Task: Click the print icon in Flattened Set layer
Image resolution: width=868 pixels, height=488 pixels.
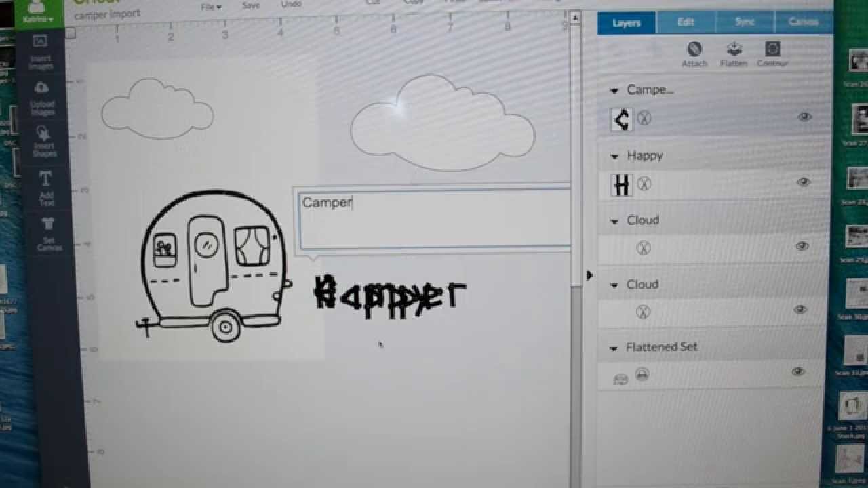Action: 642,374
